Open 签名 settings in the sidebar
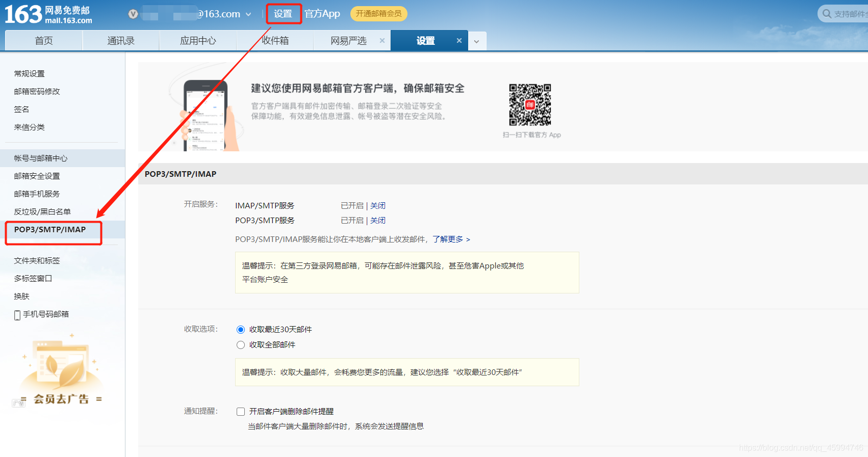Viewport: 868px width, 457px height. 21,109
